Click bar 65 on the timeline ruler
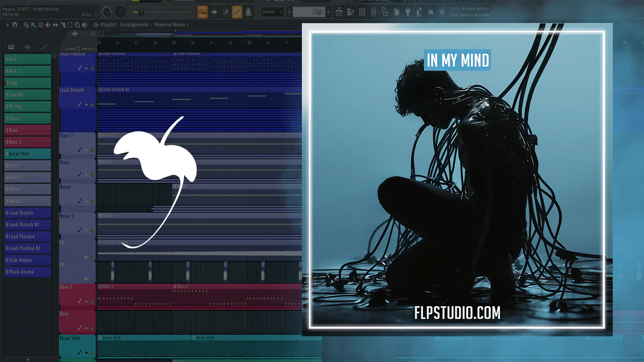The image size is (644, 362). [x=174, y=43]
